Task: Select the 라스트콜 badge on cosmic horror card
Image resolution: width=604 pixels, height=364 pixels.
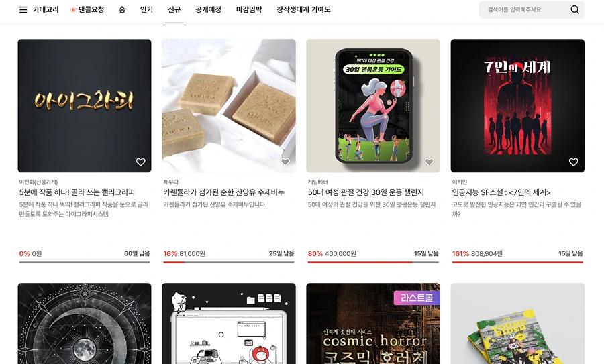Action: tap(417, 298)
